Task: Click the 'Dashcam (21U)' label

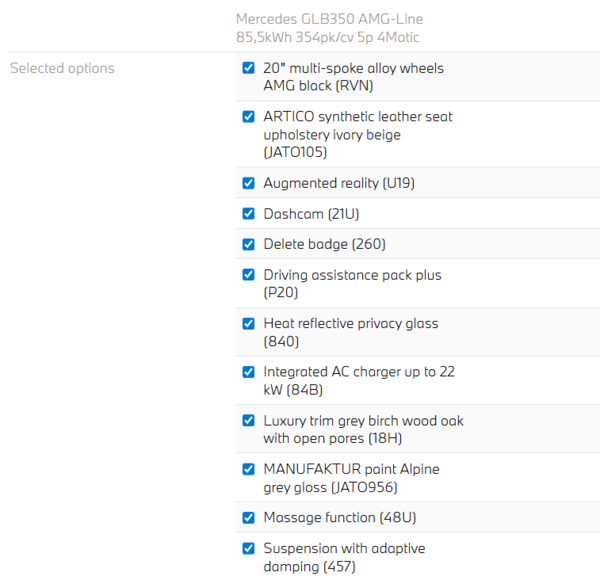Action: pos(311,213)
